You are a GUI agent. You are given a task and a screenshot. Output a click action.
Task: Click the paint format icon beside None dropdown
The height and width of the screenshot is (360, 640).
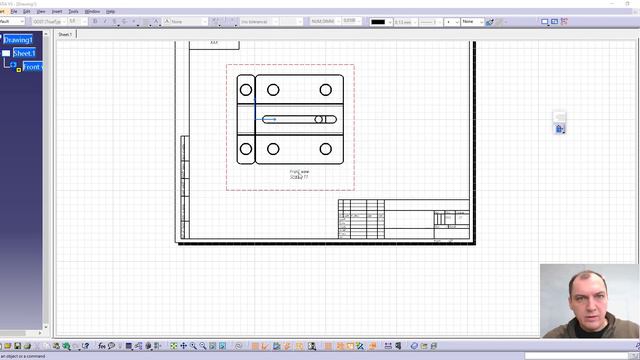(489, 22)
